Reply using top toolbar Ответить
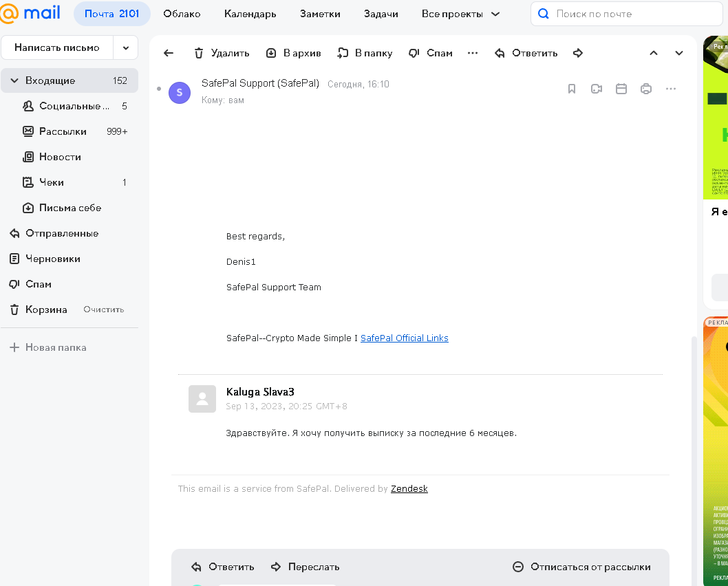Viewport: 728px width, 586px height. click(x=526, y=53)
